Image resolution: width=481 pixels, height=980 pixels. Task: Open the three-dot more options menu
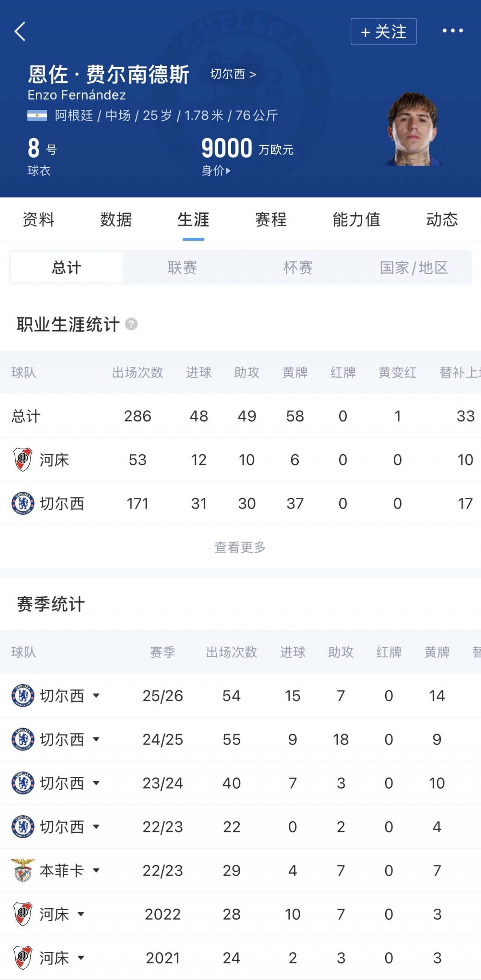452,31
